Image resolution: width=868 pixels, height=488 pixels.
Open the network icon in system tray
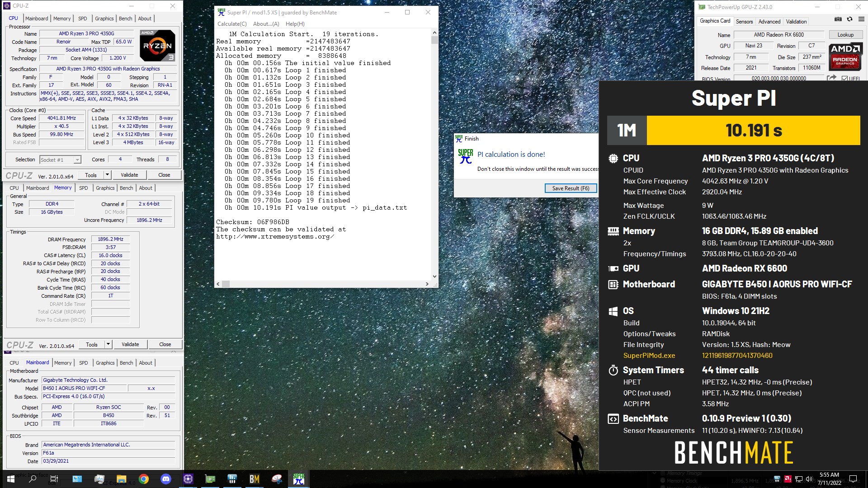pyautogui.click(x=798, y=479)
